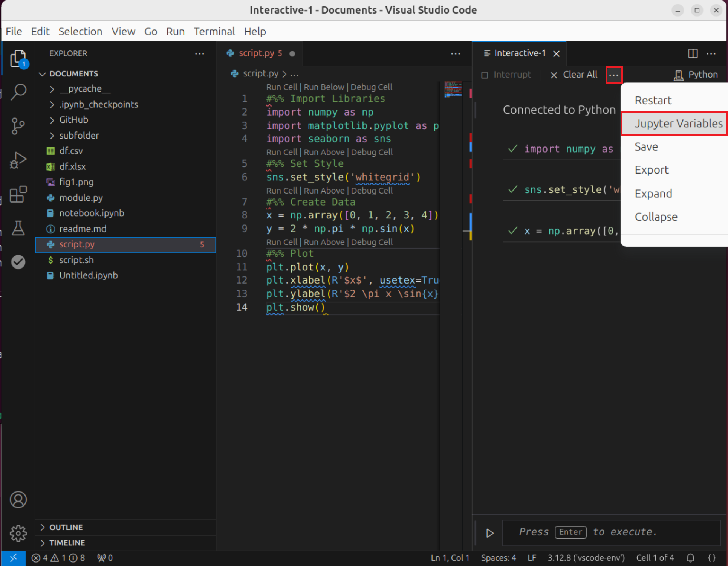The height and width of the screenshot is (566, 728).
Task: Click the editor minimap
Action: click(453, 90)
